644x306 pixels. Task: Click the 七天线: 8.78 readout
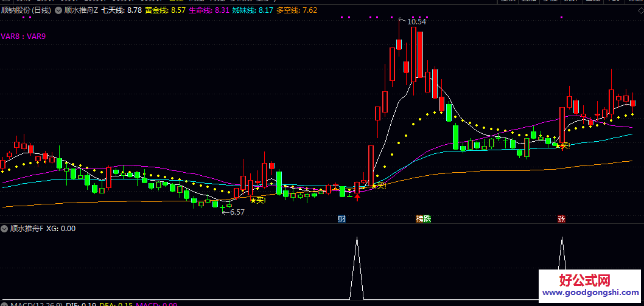[122, 10]
